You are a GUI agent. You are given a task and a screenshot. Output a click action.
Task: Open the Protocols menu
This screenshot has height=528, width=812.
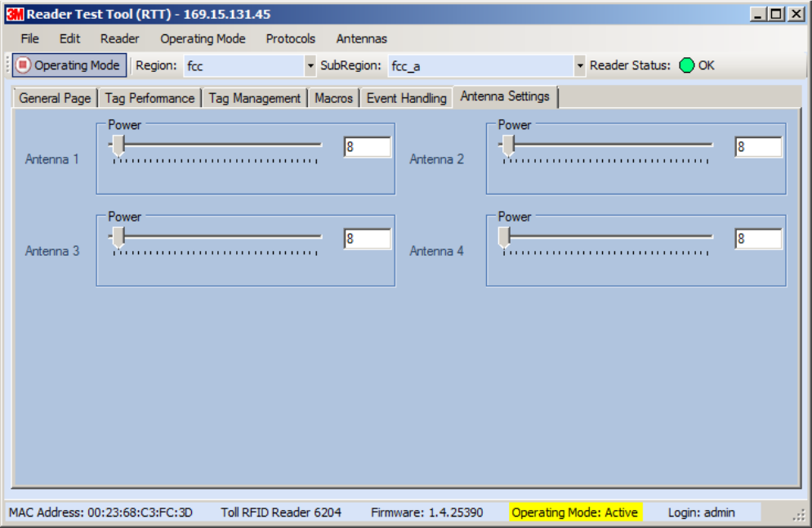tap(291, 39)
